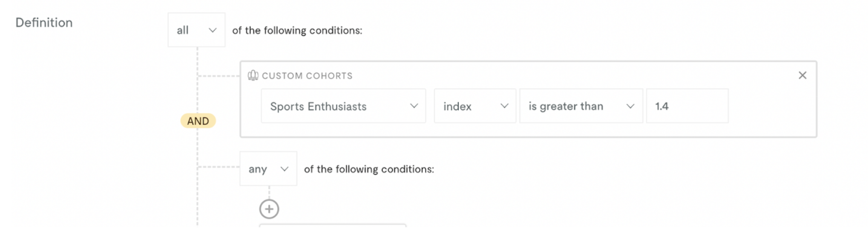The width and height of the screenshot is (868, 236).
Task: Open the 'is greater than' operator dropdown
Action: (x=581, y=106)
